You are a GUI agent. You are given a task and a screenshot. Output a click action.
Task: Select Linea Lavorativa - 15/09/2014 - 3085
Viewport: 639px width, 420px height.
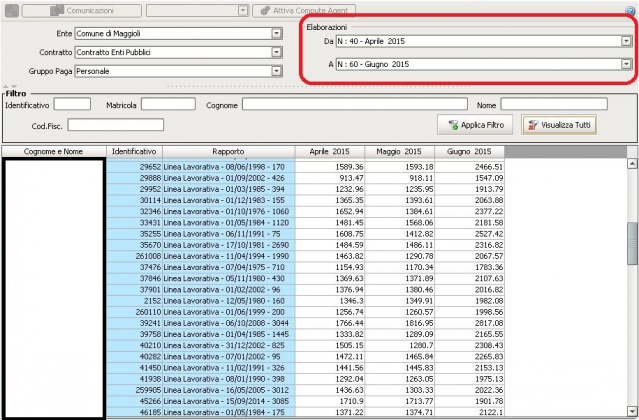coord(229,401)
